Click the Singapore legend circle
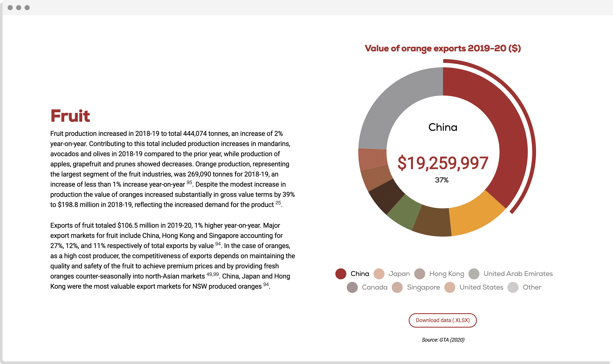 point(397,287)
